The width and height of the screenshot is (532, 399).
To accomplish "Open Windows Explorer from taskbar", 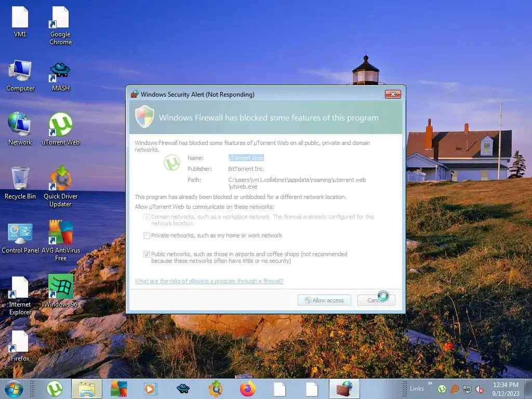I will coord(87,389).
